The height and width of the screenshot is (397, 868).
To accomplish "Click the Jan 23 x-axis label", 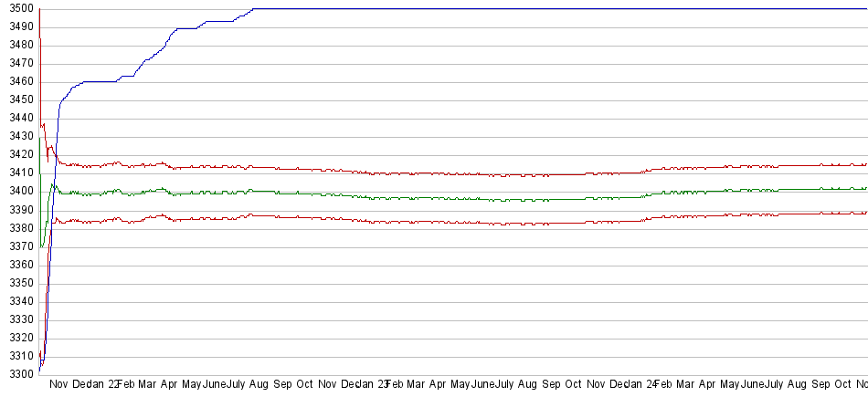I will point(376,385).
